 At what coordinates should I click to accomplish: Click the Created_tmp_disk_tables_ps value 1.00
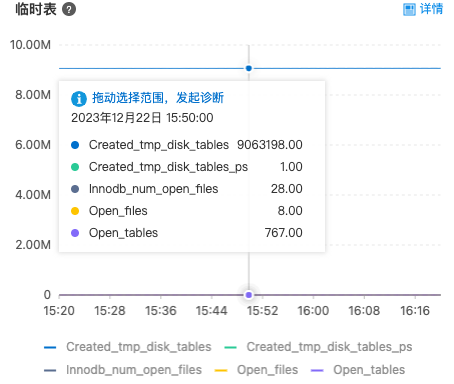click(x=291, y=167)
